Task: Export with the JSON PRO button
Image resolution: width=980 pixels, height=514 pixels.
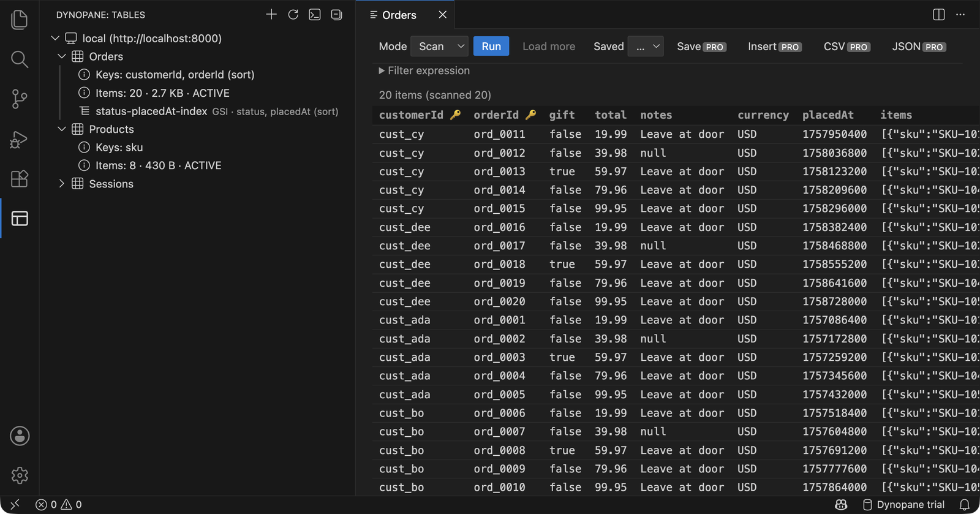Action: pyautogui.click(x=919, y=47)
